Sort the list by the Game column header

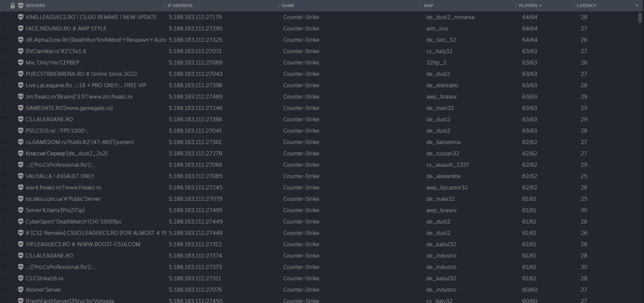[x=288, y=5]
